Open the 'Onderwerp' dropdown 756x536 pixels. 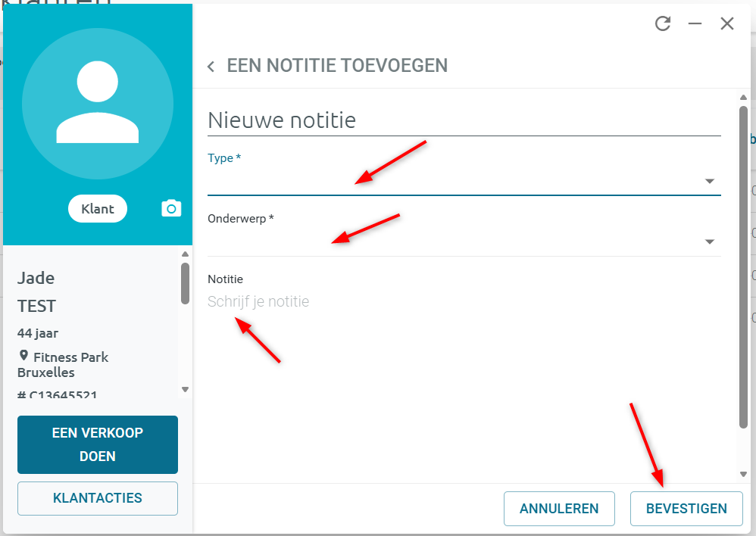click(x=464, y=242)
